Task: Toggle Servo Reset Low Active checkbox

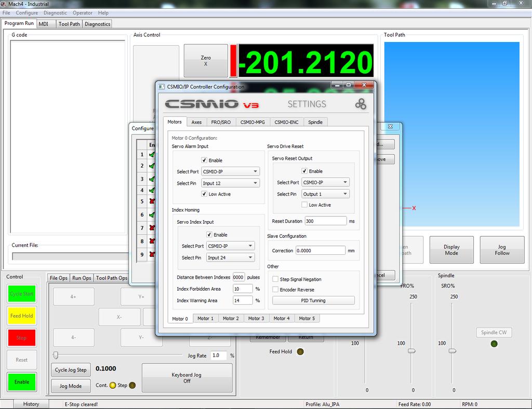Action: pos(304,204)
